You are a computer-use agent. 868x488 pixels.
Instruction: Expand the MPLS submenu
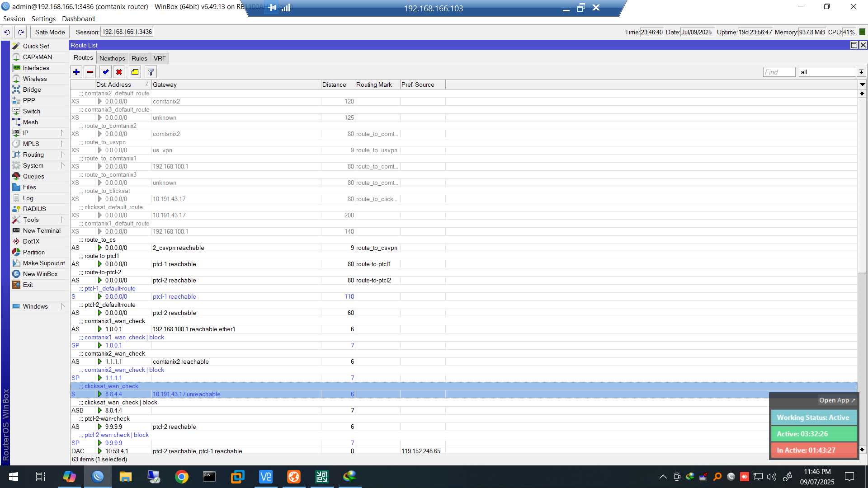click(x=39, y=144)
